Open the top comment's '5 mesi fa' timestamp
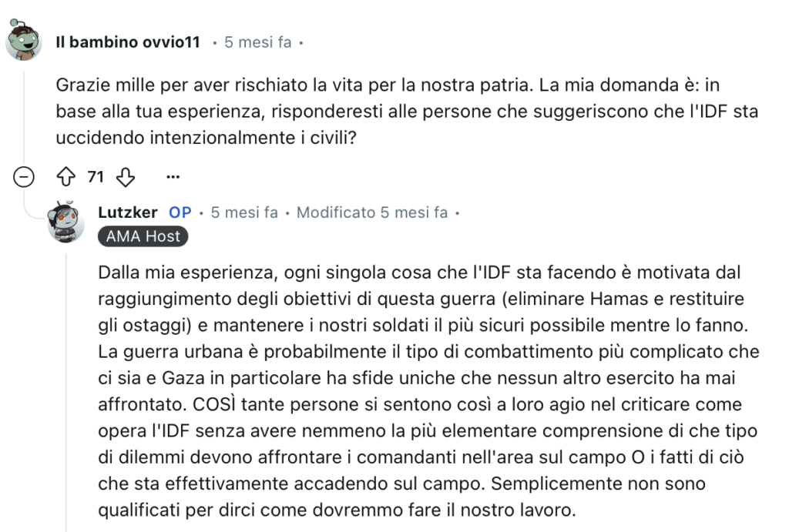 click(x=257, y=42)
